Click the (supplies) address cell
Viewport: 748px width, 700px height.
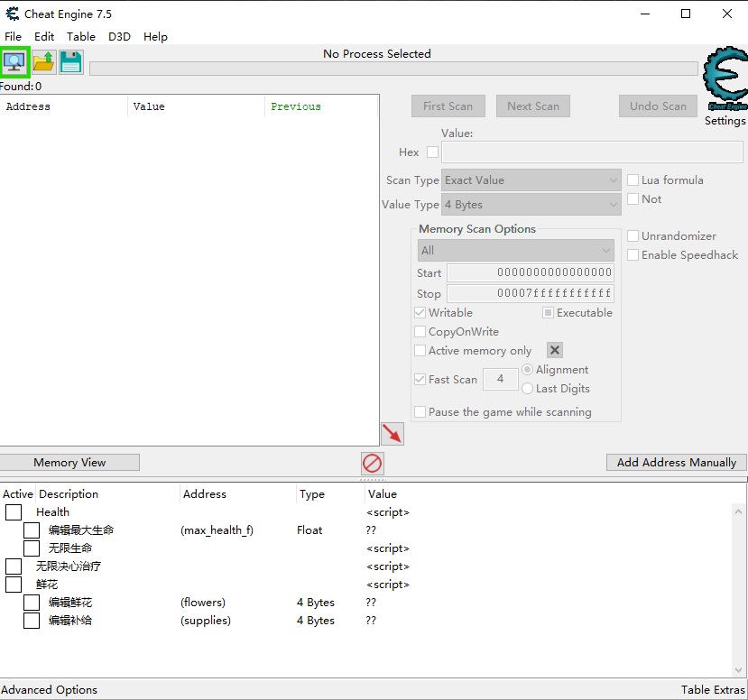point(206,621)
